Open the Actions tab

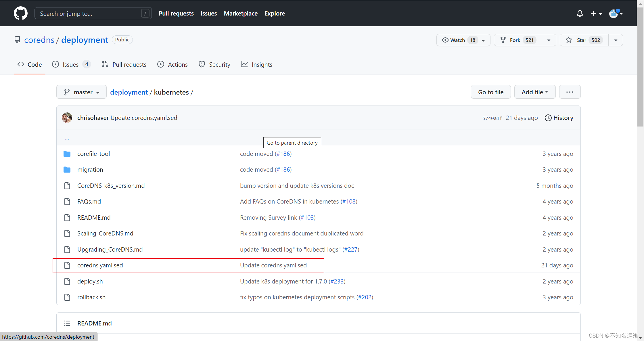(172, 64)
